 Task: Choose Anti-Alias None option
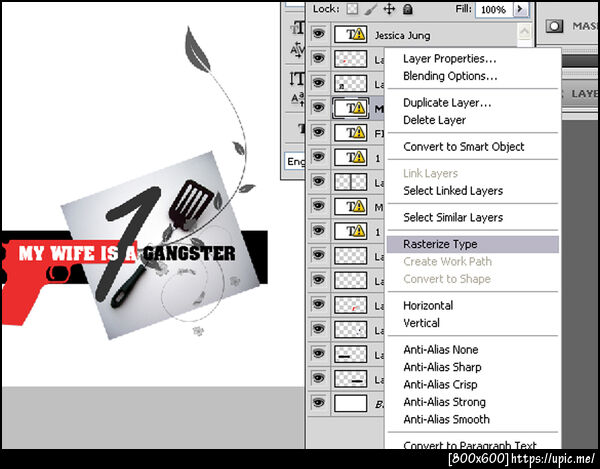click(441, 350)
